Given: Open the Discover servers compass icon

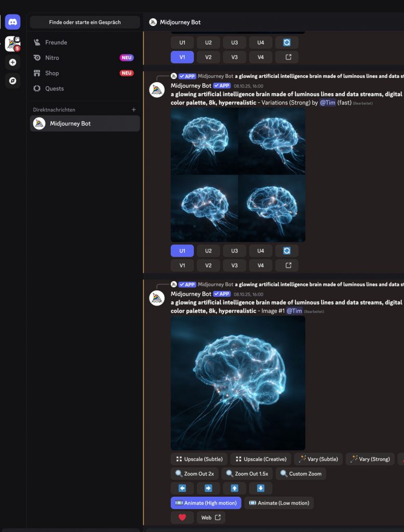Looking at the screenshot, I should click(12, 81).
